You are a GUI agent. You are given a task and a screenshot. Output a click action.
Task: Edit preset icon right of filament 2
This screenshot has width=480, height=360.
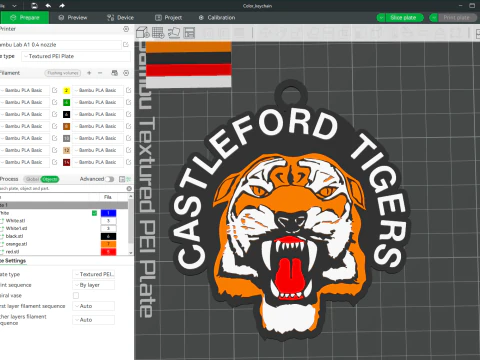(129, 90)
